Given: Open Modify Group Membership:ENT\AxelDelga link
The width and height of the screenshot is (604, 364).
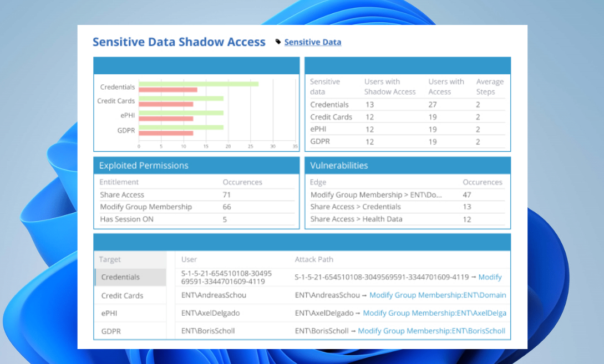Looking at the screenshot, I should [434, 313].
